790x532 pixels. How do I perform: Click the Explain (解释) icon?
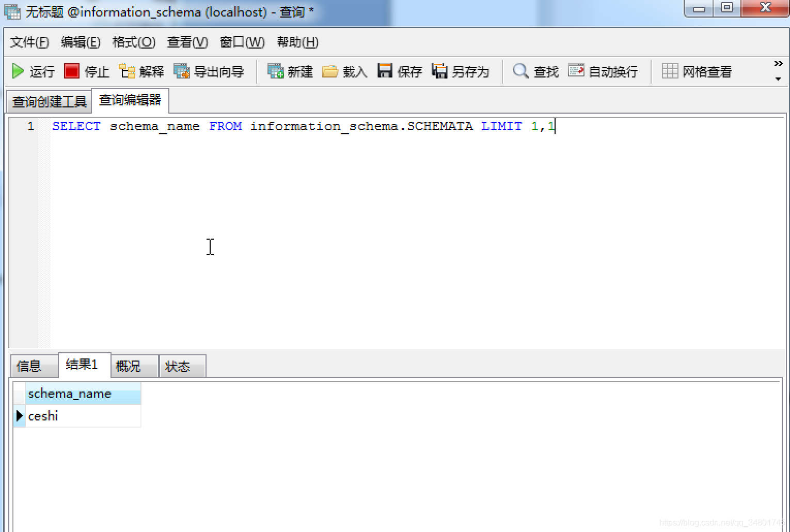coord(127,71)
